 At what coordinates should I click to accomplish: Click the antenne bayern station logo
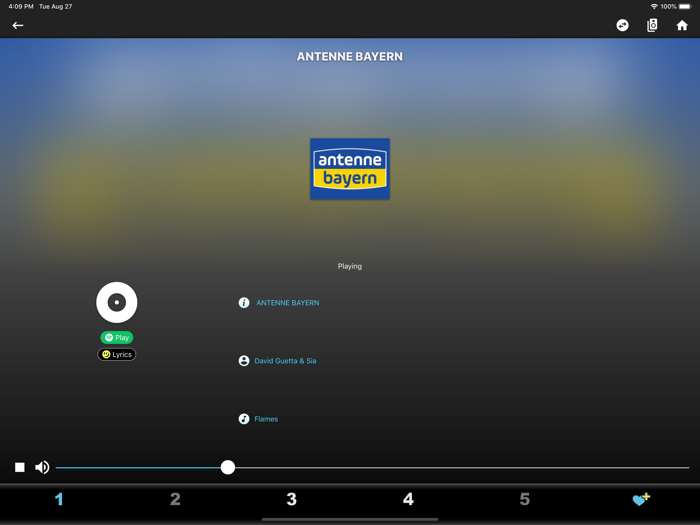pos(350,169)
